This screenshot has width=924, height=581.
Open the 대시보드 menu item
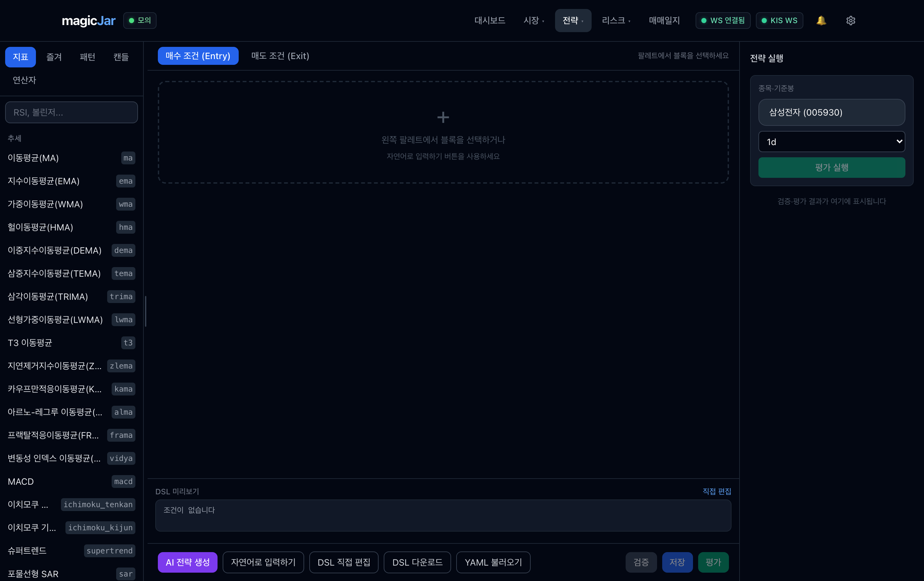click(490, 20)
